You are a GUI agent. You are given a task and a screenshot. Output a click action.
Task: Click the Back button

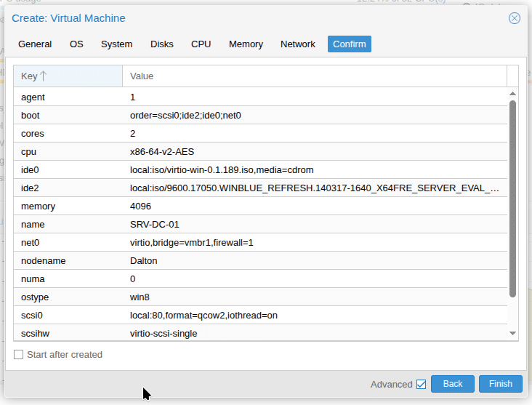click(453, 384)
